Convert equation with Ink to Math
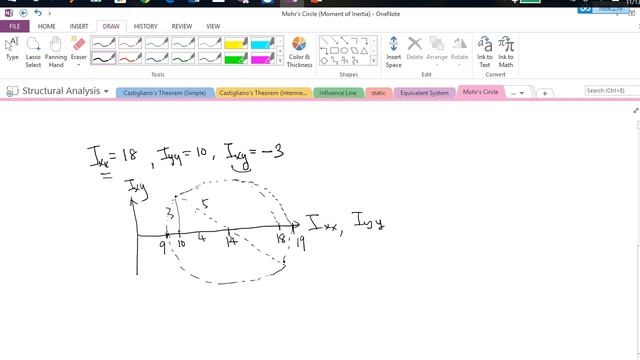Image resolution: width=640 pixels, height=360 pixels. (506, 52)
